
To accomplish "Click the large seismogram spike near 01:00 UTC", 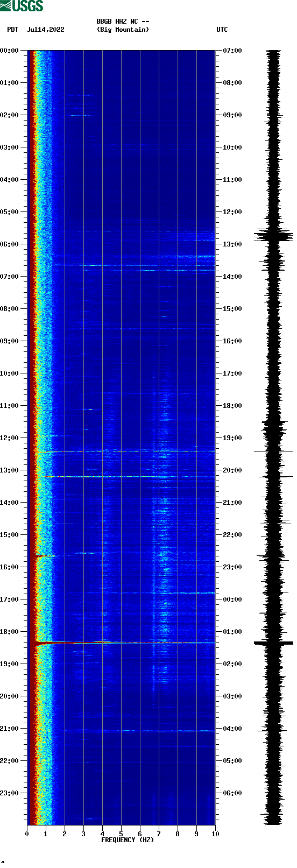I will [x=273, y=643].
